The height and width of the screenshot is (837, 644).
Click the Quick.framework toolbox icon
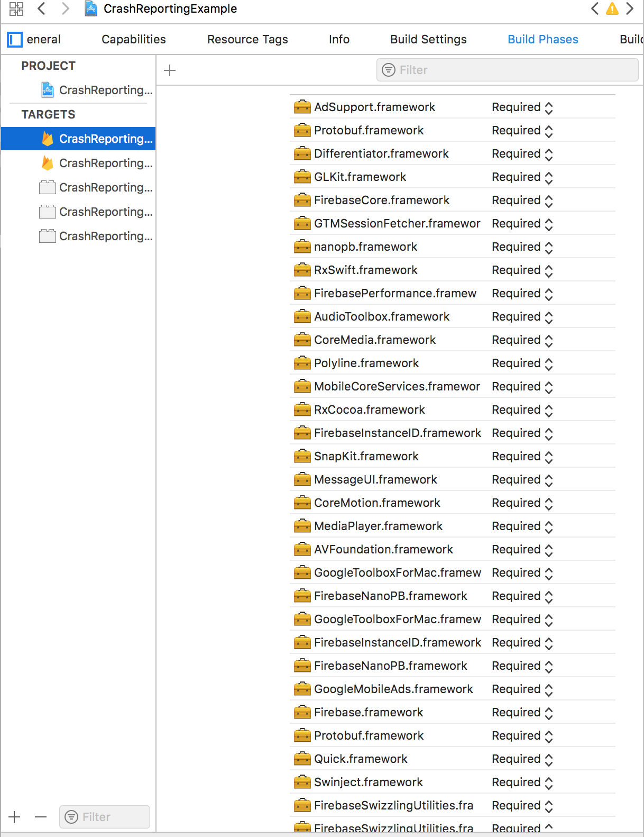(x=302, y=759)
